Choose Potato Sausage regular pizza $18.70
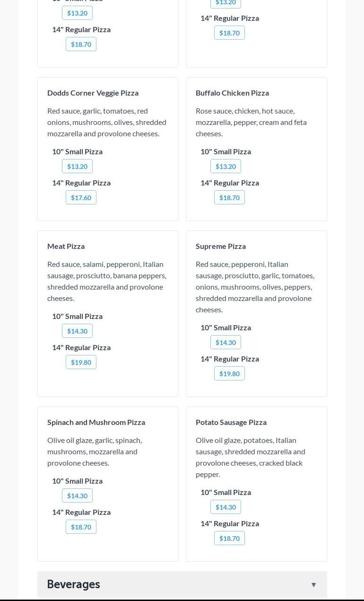364x601 pixels. (229, 538)
